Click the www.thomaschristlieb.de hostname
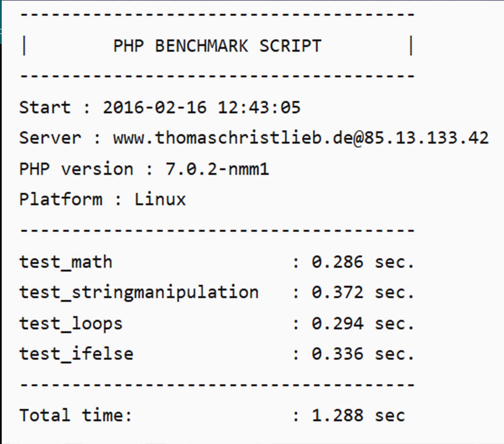 [232, 138]
